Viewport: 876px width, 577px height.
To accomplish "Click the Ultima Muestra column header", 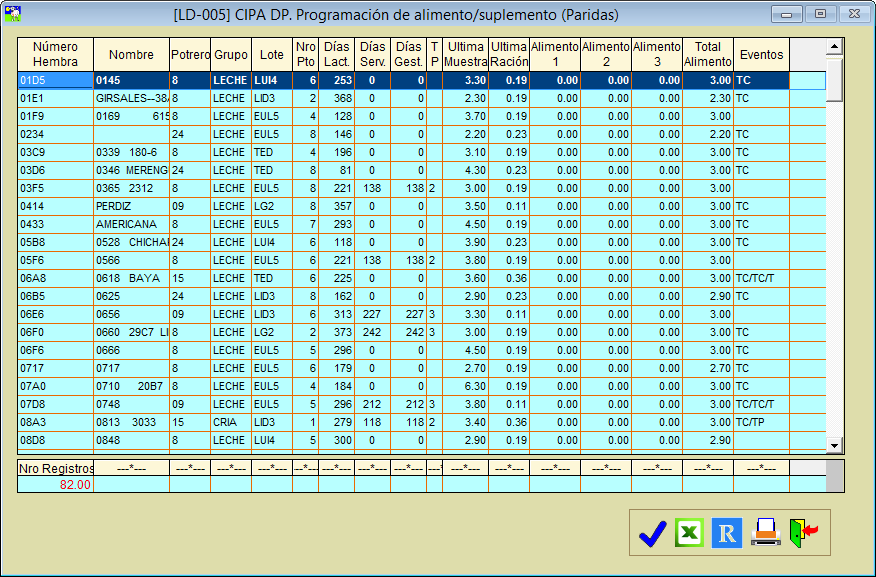I will pyautogui.click(x=466, y=54).
